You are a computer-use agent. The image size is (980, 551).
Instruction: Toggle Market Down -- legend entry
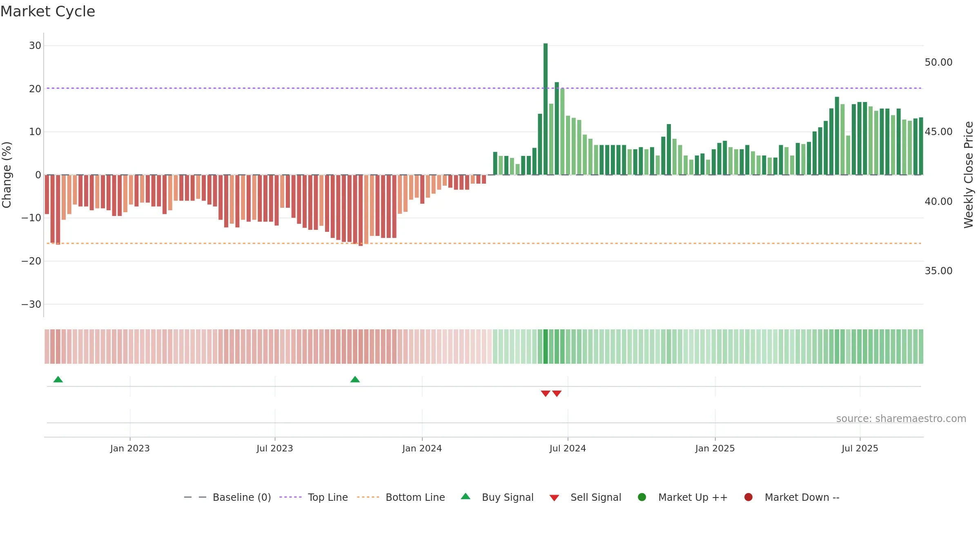(x=792, y=497)
